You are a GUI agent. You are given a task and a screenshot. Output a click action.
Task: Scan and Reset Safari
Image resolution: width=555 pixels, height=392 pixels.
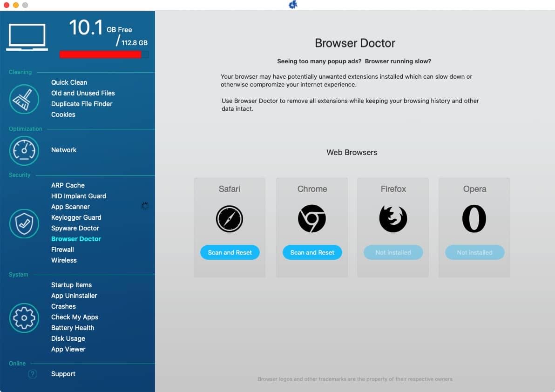point(230,252)
